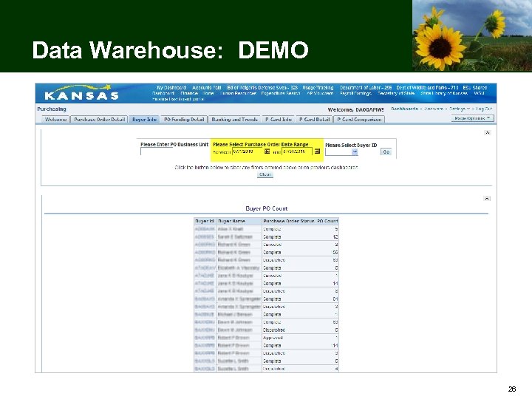The height and width of the screenshot is (399, 532).
Task: Click the Answers link
Action: coord(434,109)
